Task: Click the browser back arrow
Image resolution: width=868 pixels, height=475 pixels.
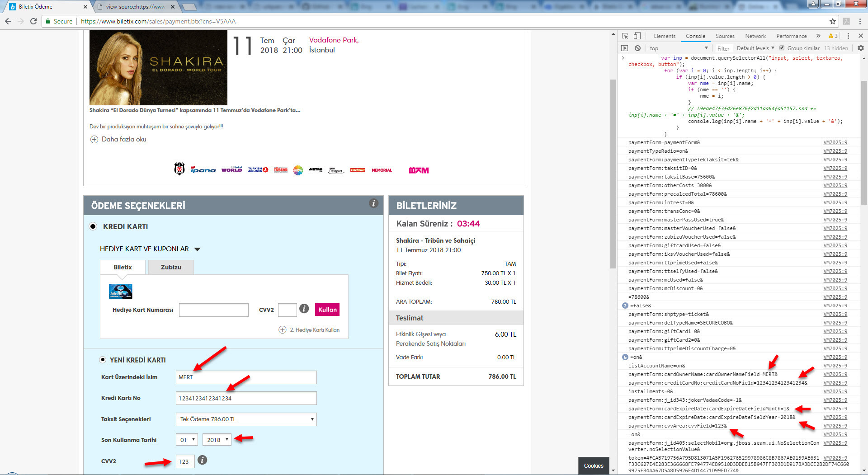Action: point(8,21)
